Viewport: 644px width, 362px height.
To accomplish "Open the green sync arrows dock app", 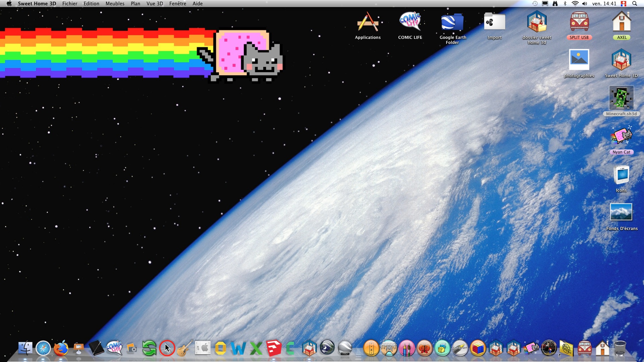I will point(149,348).
